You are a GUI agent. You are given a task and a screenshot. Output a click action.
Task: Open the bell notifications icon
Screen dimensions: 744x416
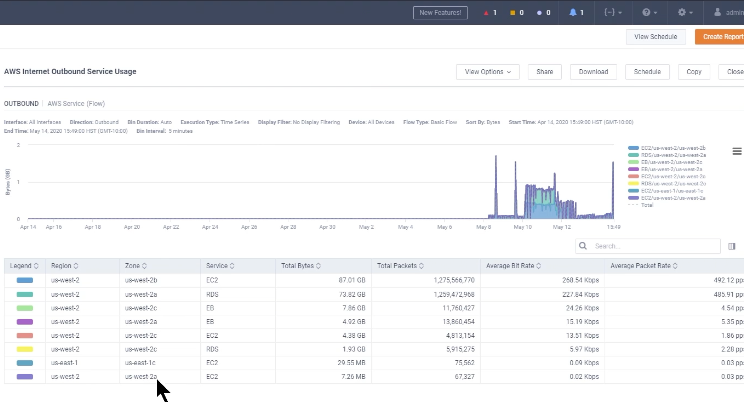[x=575, y=13]
